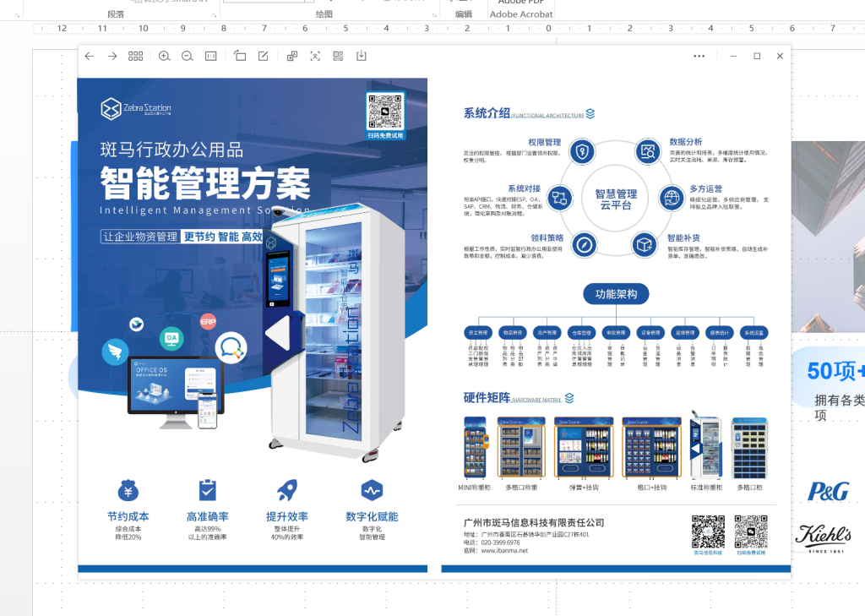Close the image viewer window
This screenshot has height=616, width=865.
(780, 57)
